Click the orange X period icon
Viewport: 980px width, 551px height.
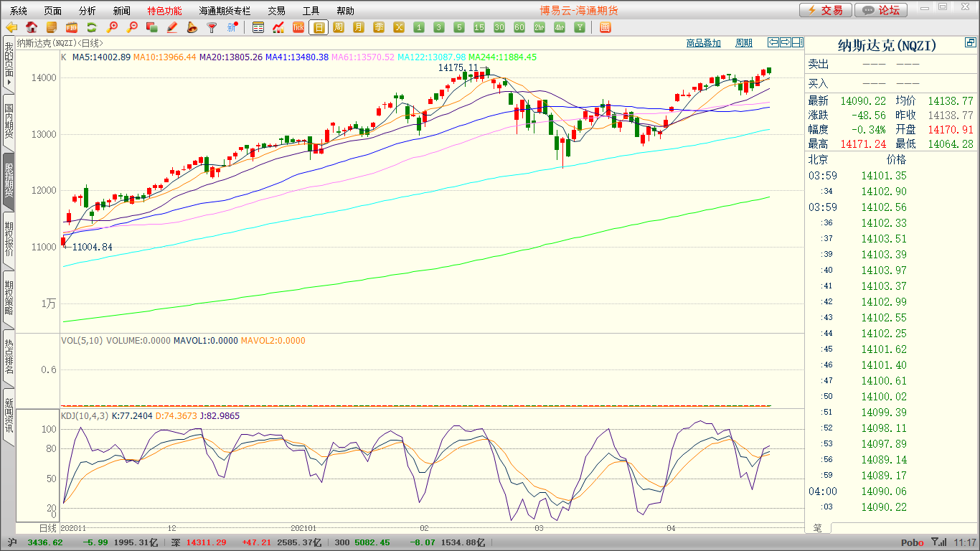[399, 27]
